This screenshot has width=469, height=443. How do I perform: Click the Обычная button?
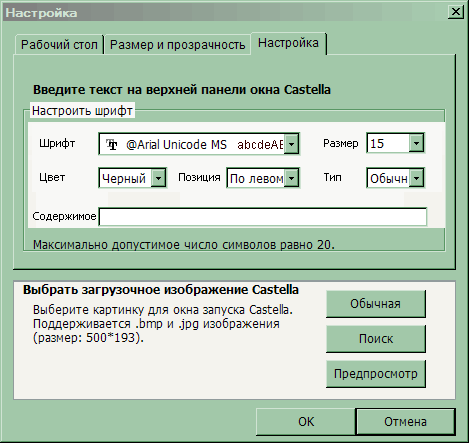pos(376,304)
